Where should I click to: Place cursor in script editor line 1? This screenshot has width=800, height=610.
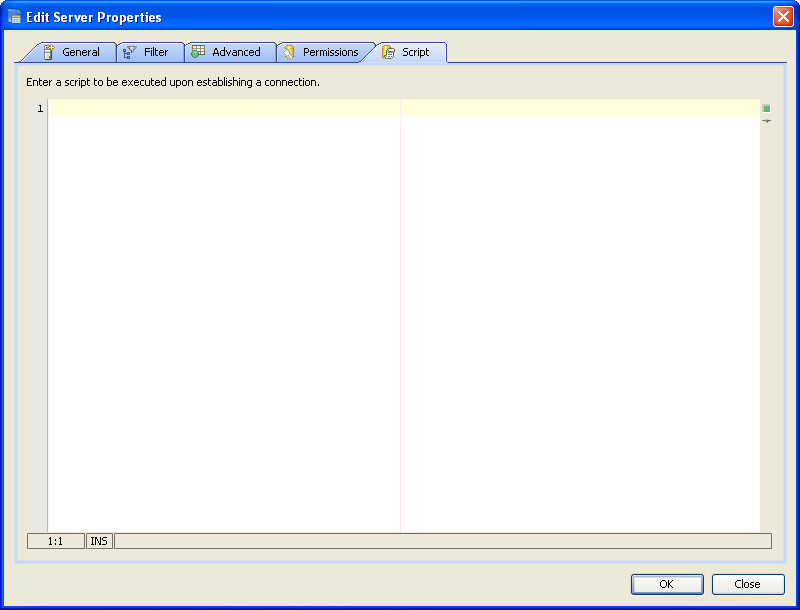404,108
